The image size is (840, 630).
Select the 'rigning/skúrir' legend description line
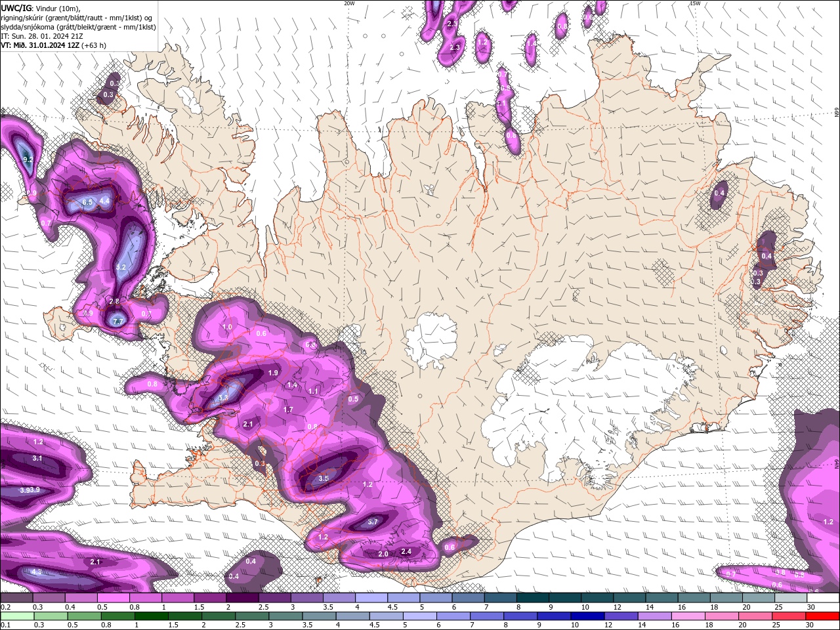click(77, 17)
